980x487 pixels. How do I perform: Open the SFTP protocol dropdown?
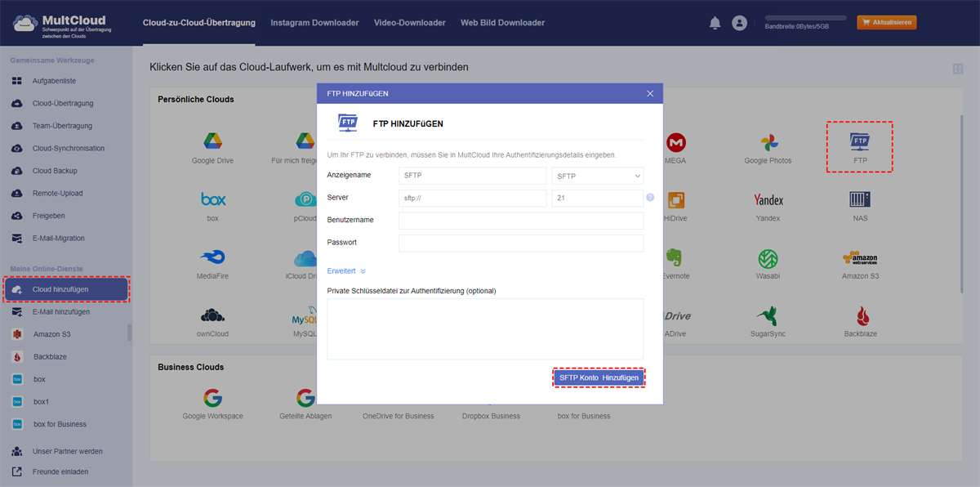(x=597, y=176)
